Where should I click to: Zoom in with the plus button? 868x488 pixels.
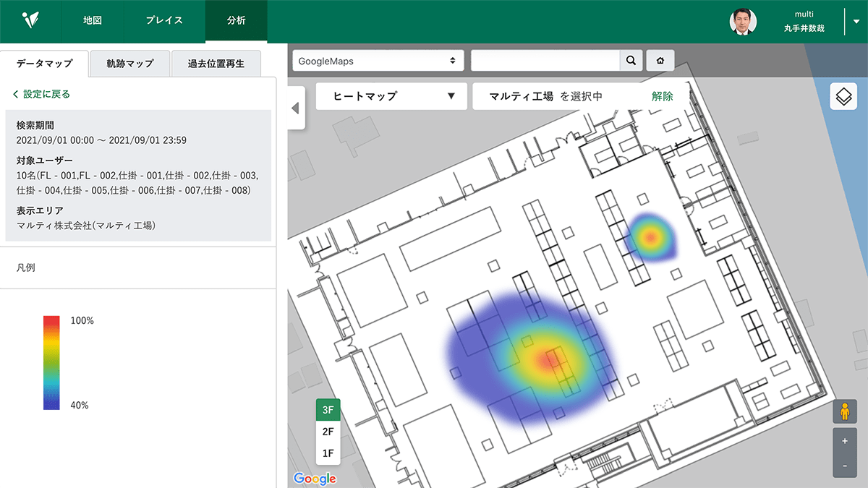pos(844,440)
